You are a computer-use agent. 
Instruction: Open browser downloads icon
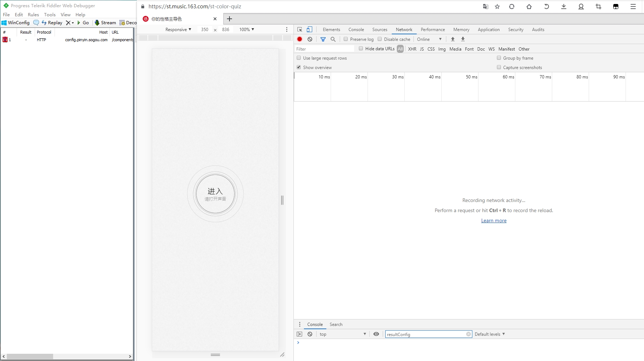pyautogui.click(x=564, y=7)
